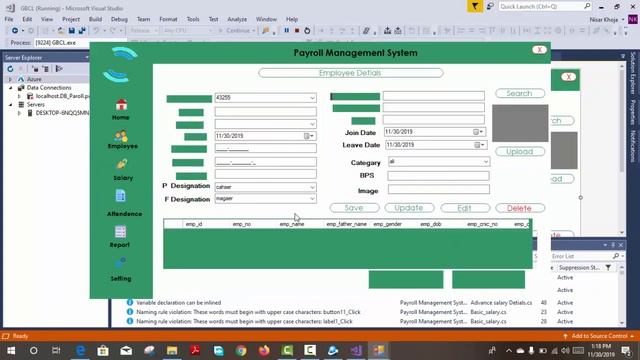Collapse the Servers node
Image resolution: width=640 pixels, height=360 pixels.
click(x=11, y=104)
